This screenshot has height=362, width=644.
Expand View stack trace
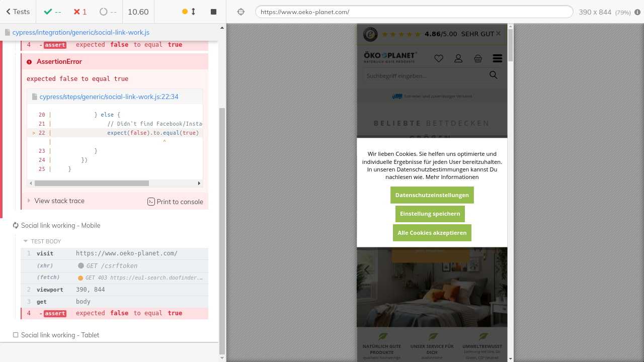pyautogui.click(x=59, y=201)
